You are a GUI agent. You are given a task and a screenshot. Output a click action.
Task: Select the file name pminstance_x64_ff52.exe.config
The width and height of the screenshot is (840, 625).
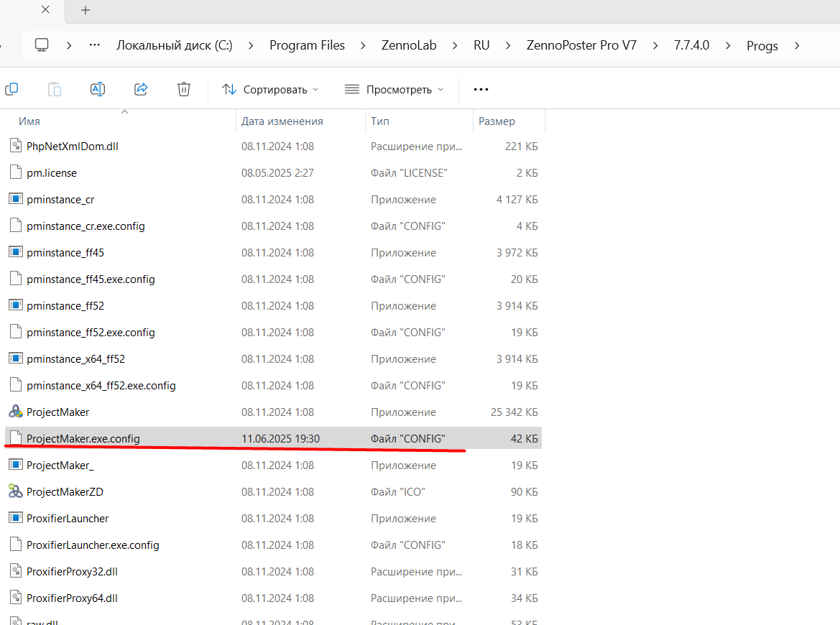pyautogui.click(x=101, y=386)
